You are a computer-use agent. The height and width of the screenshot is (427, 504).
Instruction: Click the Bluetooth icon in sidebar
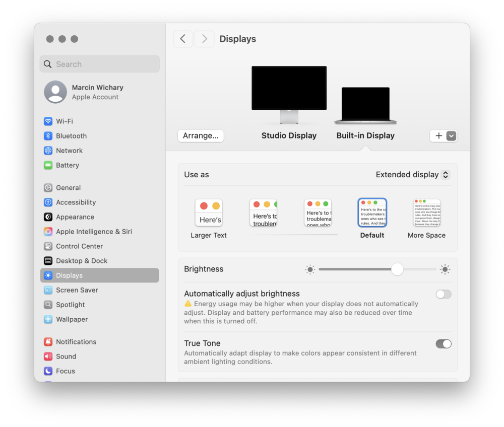[48, 136]
